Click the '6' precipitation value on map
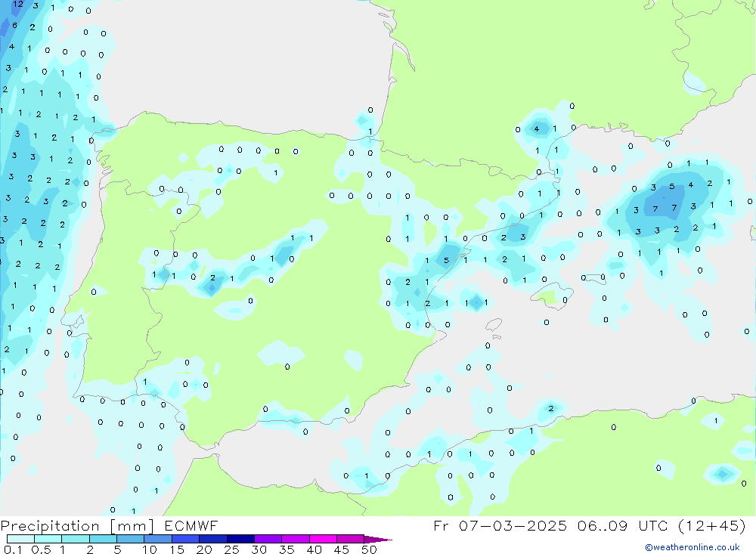The width and height of the screenshot is (756, 554). pyautogui.click(x=14, y=26)
